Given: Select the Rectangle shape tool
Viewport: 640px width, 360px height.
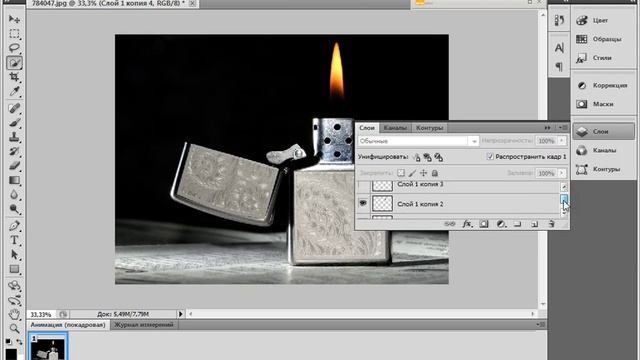Looking at the screenshot, I should [14, 269].
